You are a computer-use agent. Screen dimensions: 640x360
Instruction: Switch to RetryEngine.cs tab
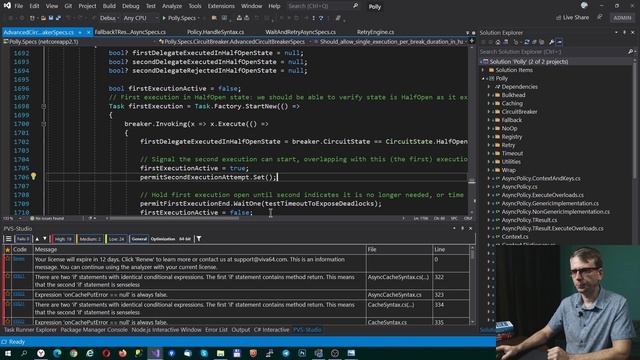click(375, 32)
